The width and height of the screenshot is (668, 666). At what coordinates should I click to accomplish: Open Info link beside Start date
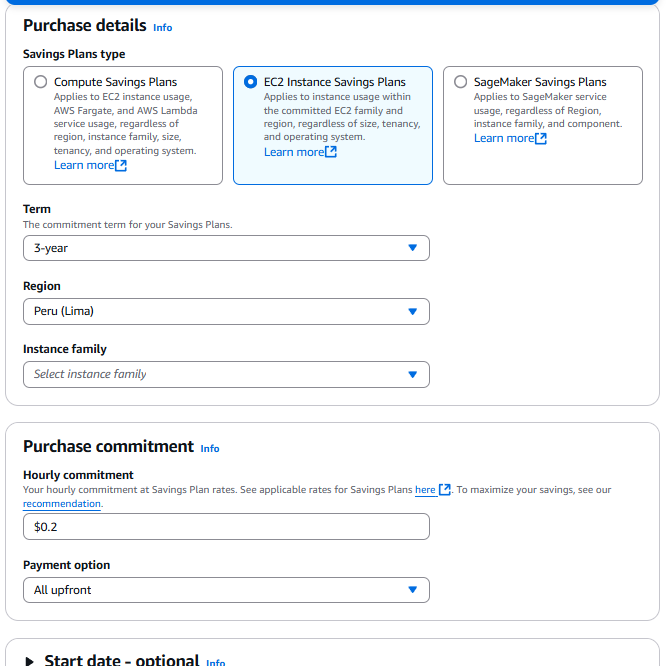pos(215,662)
